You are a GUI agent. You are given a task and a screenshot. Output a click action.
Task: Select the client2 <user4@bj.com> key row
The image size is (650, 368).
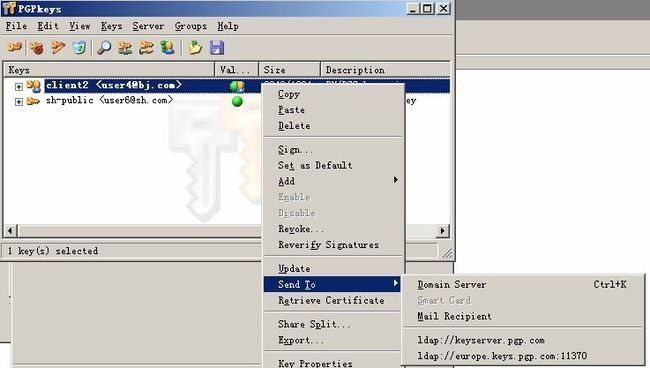point(226,86)
